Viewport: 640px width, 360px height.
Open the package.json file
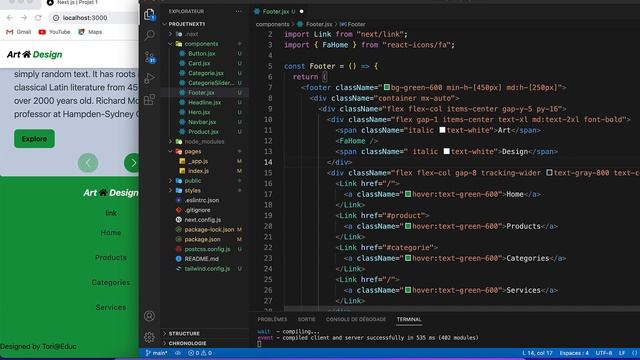(202, 239)
